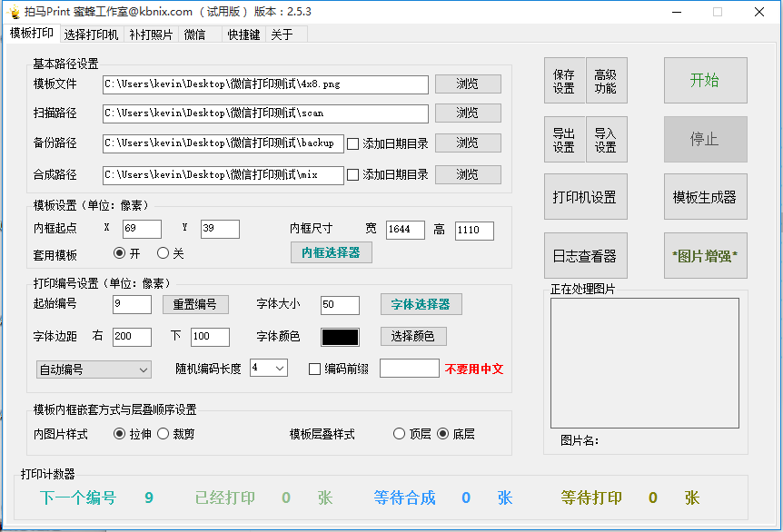Click the 停止 (Stop) button
This screenshot has height=532, width=783.
(707, 139)
